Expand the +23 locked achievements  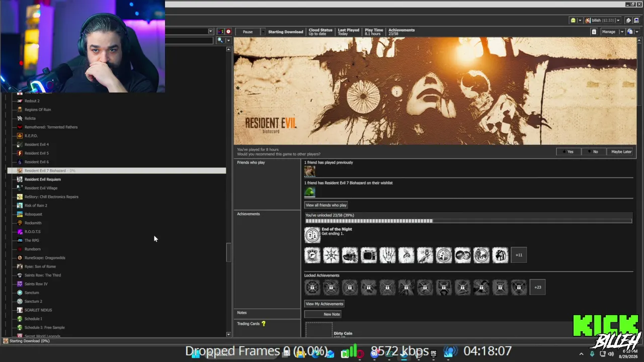(537, 288)
